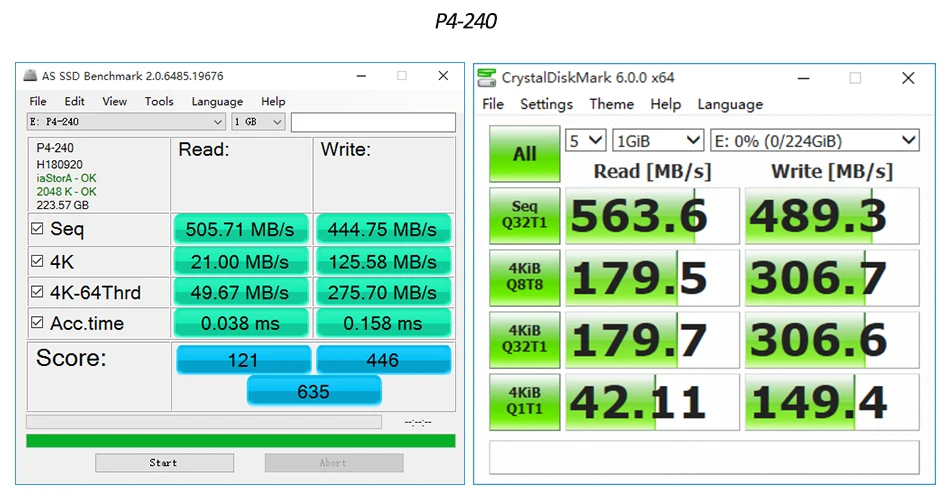Open Tools menu in AS SSD Benchmark
This screenshot has width=950, height=500.
point(159,101)
